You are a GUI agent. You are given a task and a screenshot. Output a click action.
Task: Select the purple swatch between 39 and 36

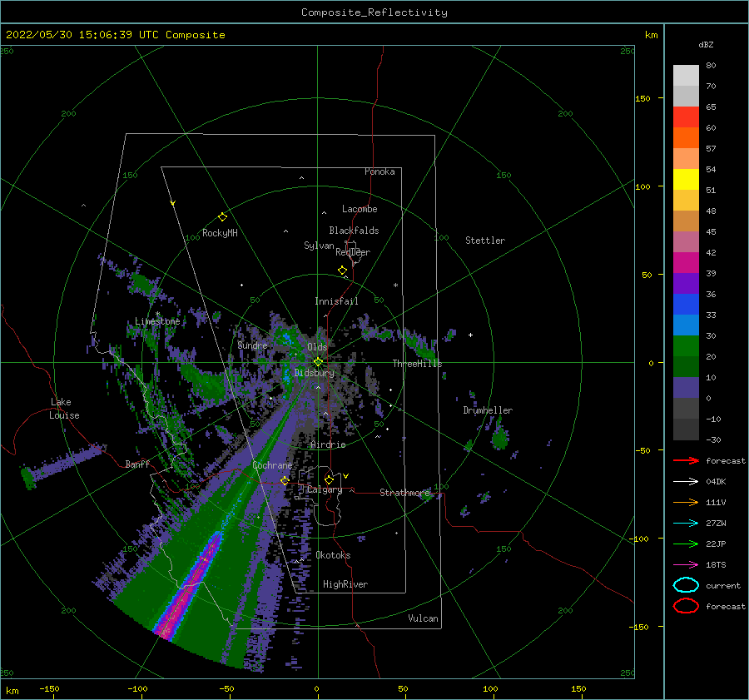tap(686, 283)
